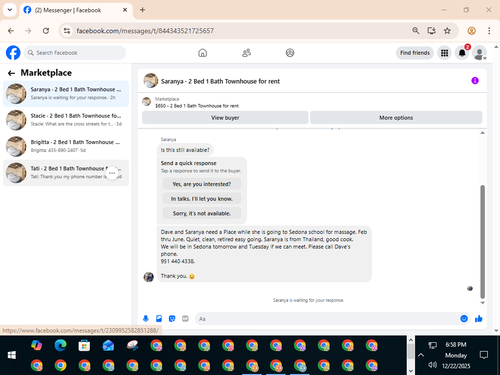This screenshot has width=500, height=375.
Task: Open the tab search dropdown
Action: [x=10, y=10]
